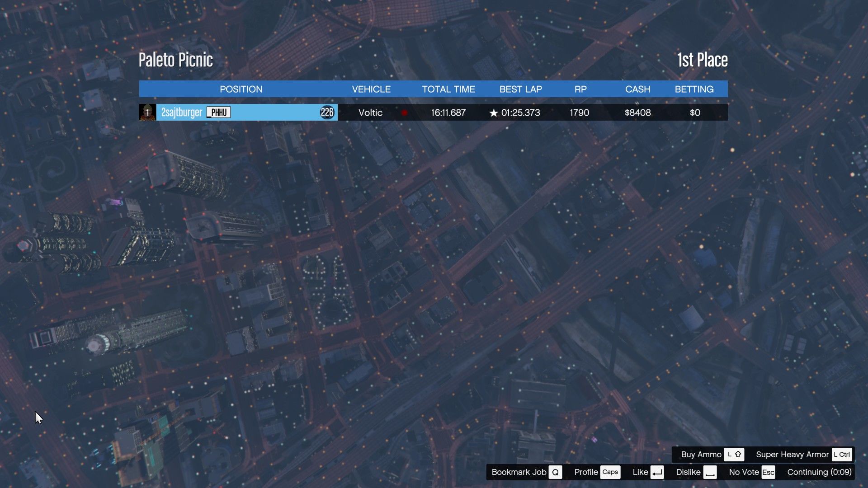Click the Enter key icon for Like

coord(657,472)
